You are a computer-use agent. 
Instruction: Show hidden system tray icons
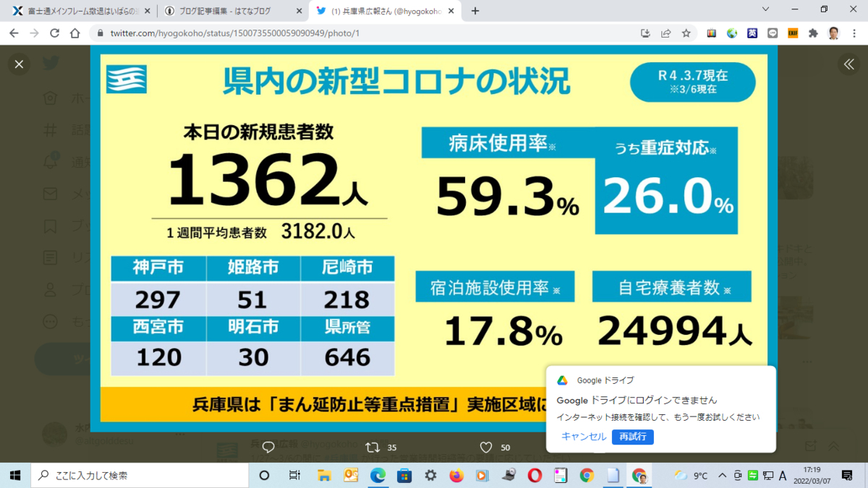click(x=723, y=475)
